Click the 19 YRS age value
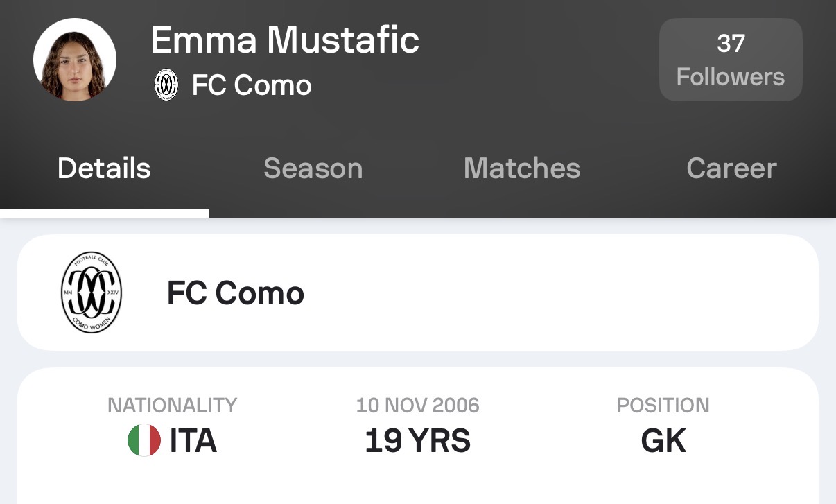This screenshot has width=836, height=504. tap(417, 441)
